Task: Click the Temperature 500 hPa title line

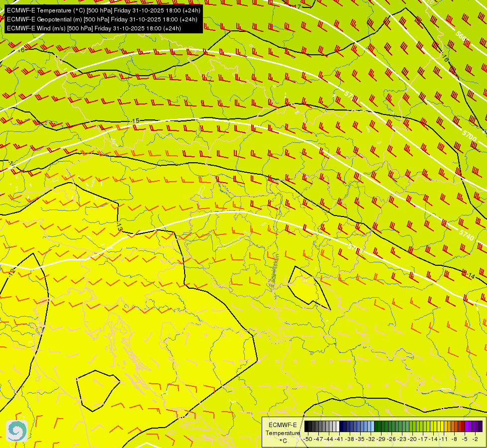Action: click(103, 10)
